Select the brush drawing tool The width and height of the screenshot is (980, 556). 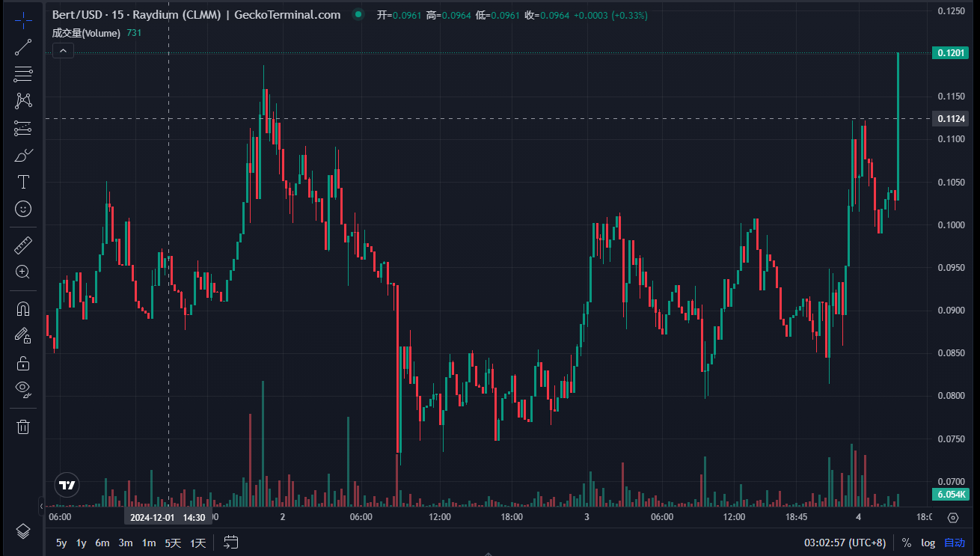tap(23, 155)
